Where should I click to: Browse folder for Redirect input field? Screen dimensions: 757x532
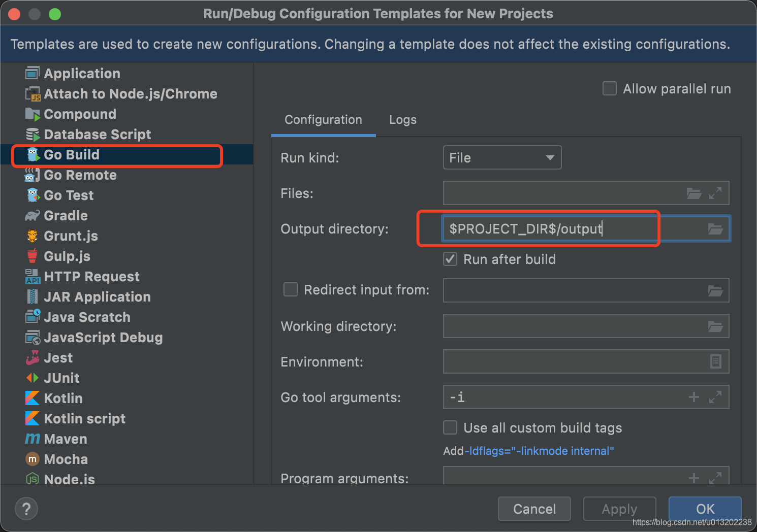[715, 291]
